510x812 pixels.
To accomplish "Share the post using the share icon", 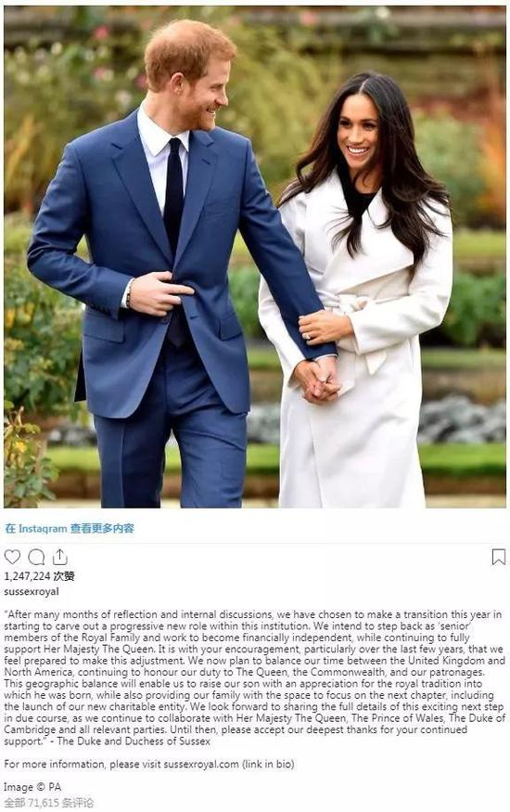I will click(x=60, y=557).
